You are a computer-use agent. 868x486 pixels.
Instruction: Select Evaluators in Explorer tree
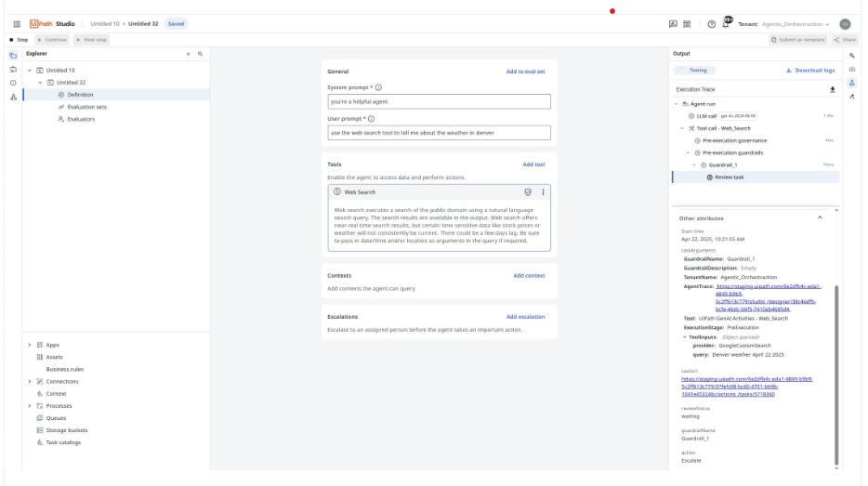[x=81, y=119]
